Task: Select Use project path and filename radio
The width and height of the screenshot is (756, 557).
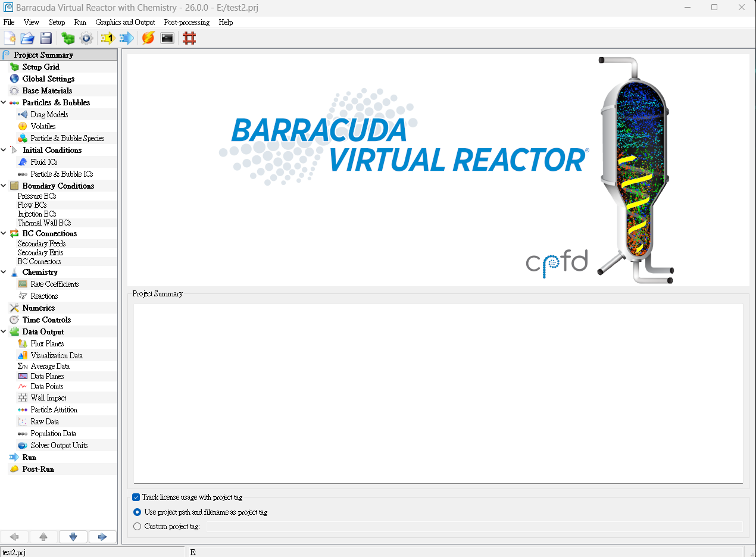Action: click(138, 512)
